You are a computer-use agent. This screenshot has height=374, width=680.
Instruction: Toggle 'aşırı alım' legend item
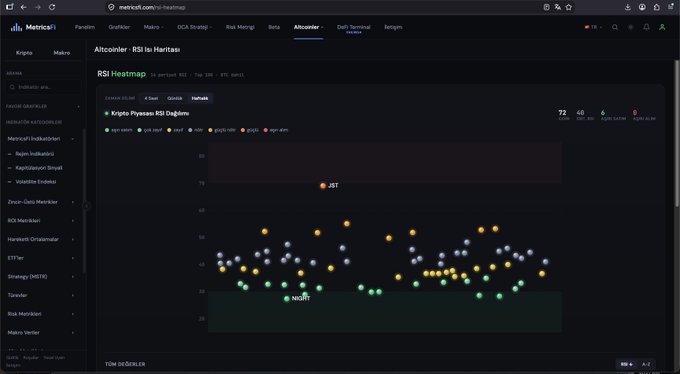click(276, 130)
